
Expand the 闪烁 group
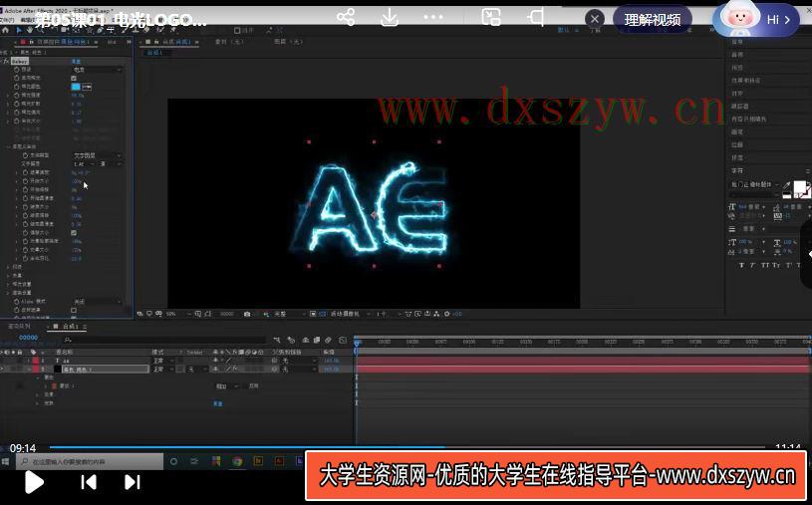(8, 267)
